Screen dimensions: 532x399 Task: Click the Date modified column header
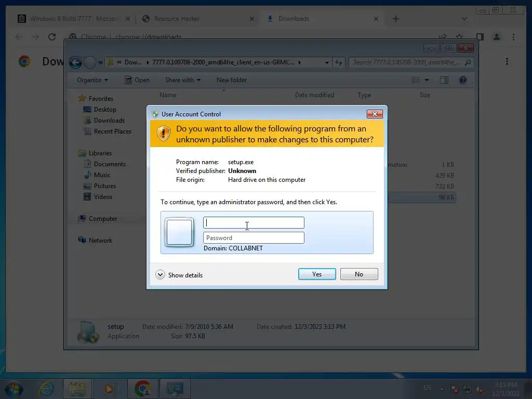[314, 95]
